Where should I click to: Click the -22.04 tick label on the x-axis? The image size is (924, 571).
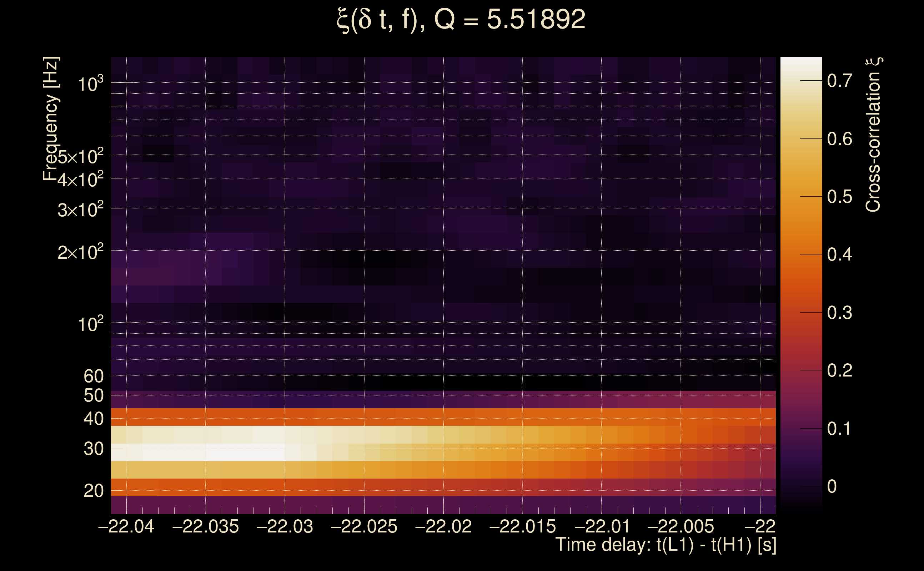(x=126, y=526)
